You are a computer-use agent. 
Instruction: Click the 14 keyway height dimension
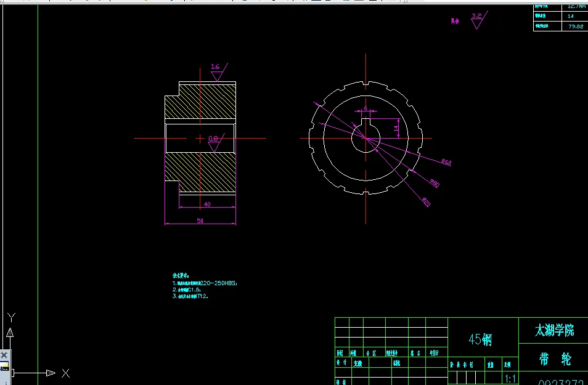(396, 129)
